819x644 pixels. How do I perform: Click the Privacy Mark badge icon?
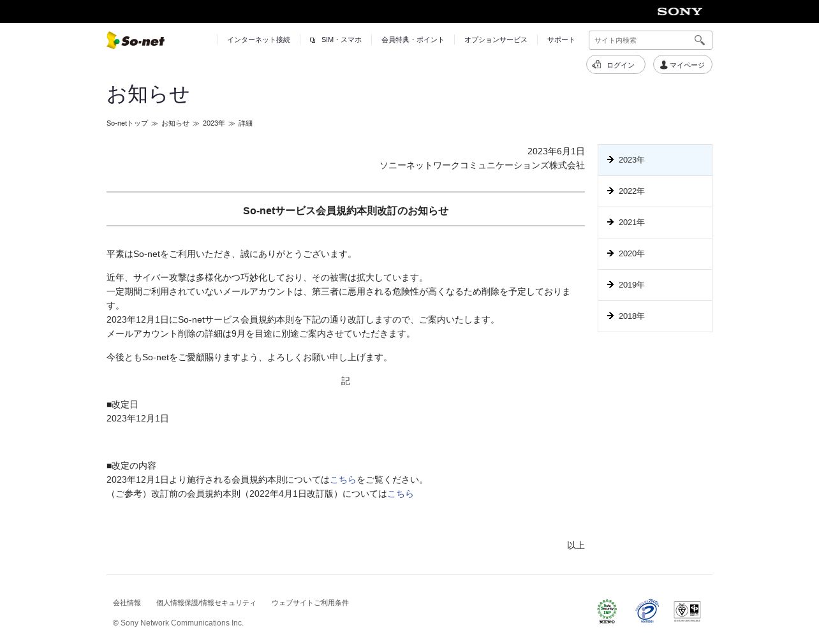click(647, 611)
